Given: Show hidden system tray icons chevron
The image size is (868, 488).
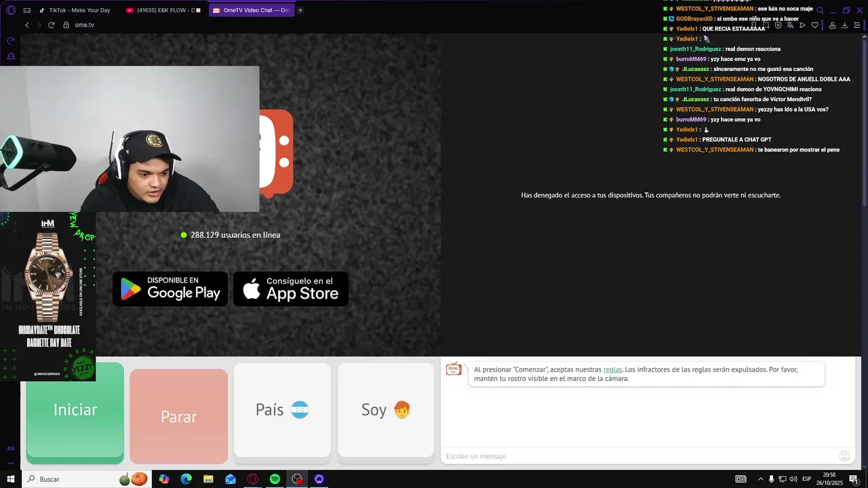Looking at the screenshot, I should [x=760, y=479].
